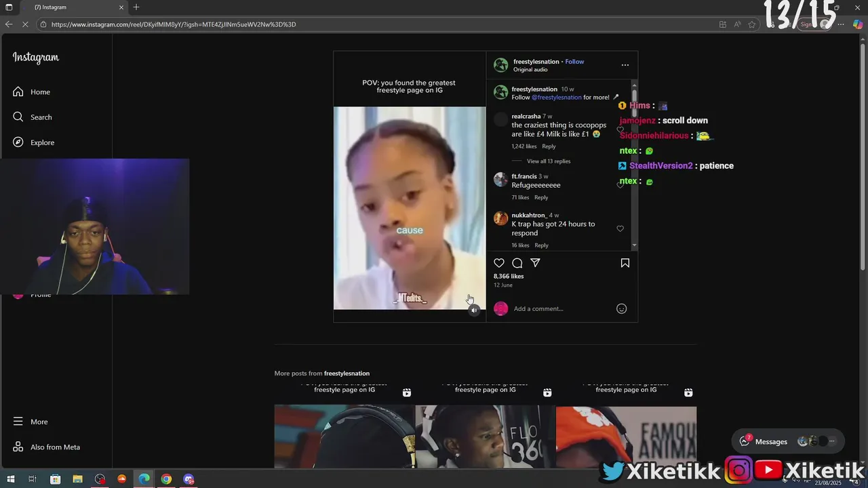Like nukkahtron_'s comment

point(620,228)
